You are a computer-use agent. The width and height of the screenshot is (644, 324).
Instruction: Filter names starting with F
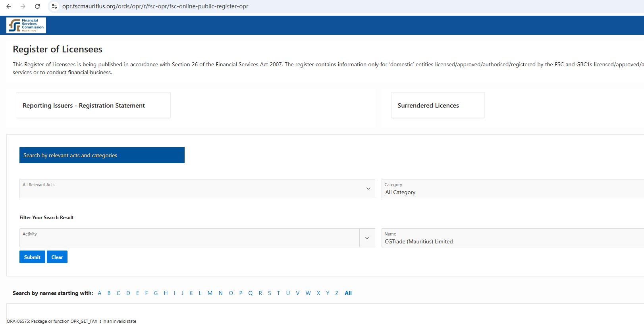click(x=147, y=293)
